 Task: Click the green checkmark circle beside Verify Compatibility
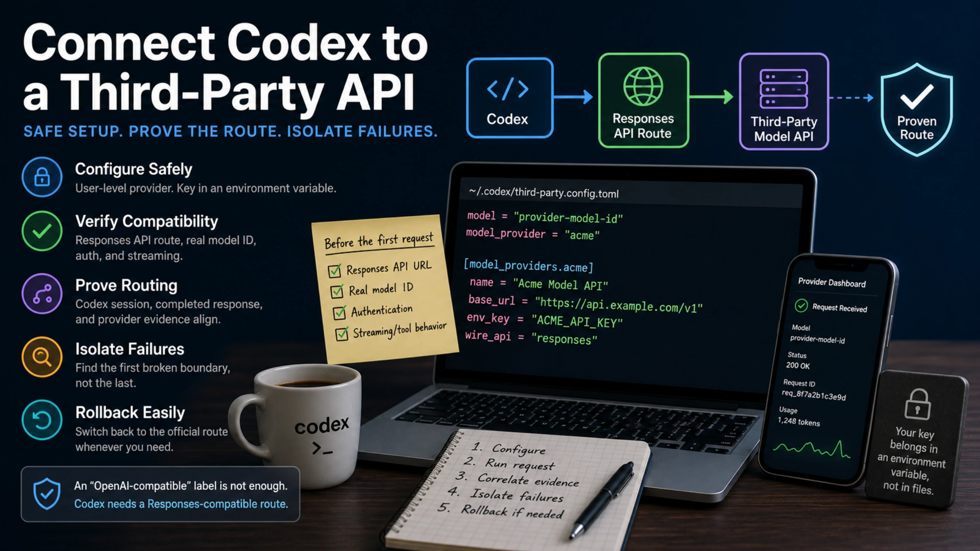coord(42,231)
